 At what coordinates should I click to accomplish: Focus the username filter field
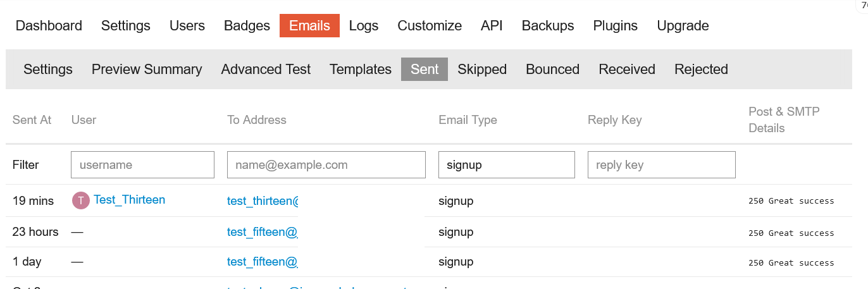tap(143, 164)
